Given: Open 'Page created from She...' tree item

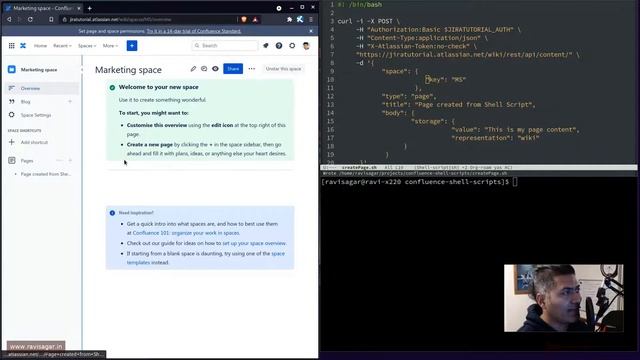Looking at the screenshot, I should tap(46, 174).
